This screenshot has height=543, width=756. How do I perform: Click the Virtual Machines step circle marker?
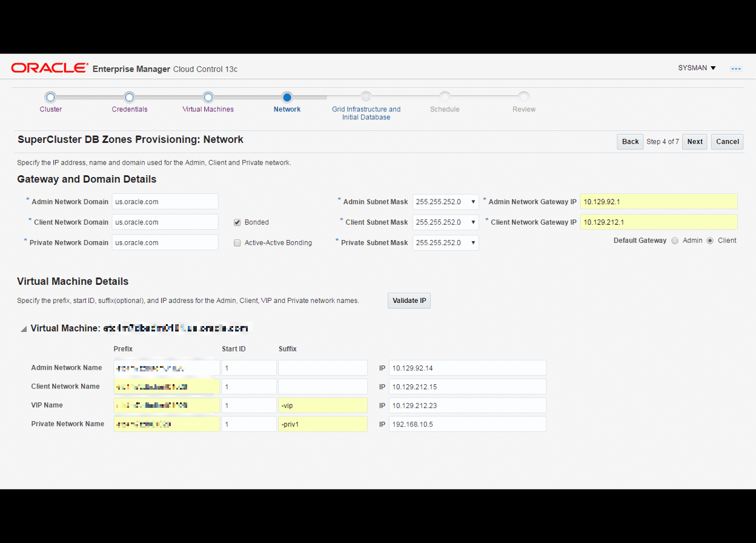pyautogui.click(x=208, y=97)
